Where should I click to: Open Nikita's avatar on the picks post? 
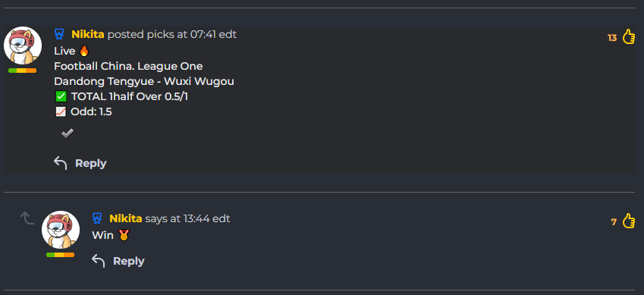click(23, 46)
